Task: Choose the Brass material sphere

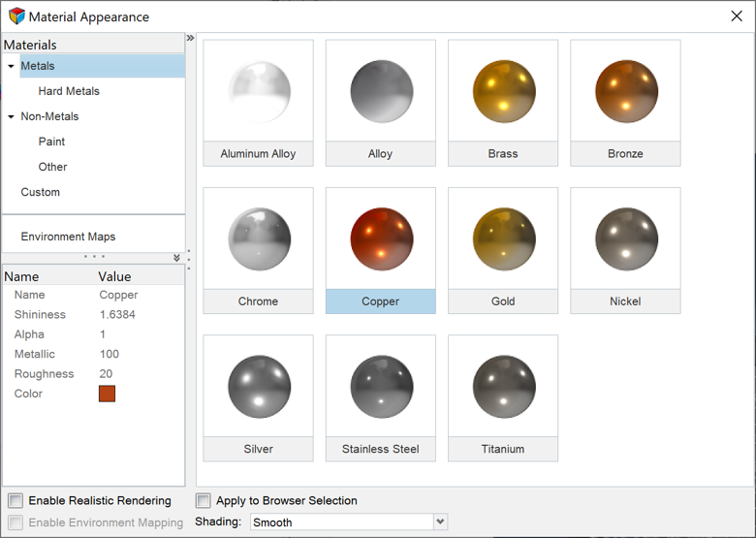Action: pyautogui.click(x=503, y=91)
